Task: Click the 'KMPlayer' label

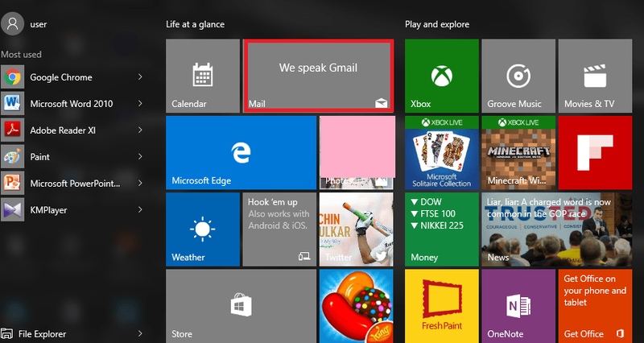Action: click(48, 210)
